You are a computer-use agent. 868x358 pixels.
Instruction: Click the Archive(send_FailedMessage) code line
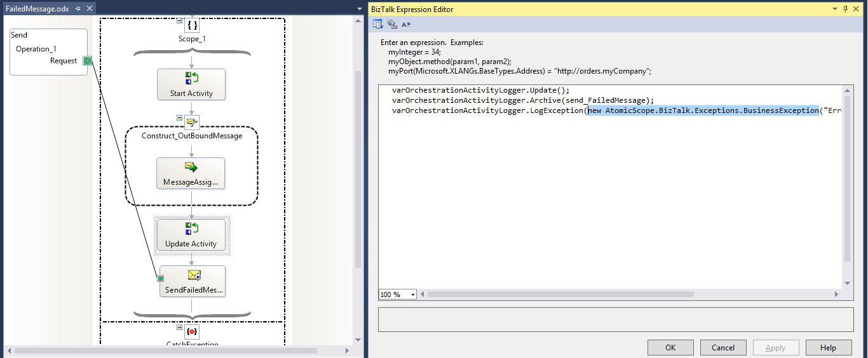pyautogui.click(x=523, y=100)
